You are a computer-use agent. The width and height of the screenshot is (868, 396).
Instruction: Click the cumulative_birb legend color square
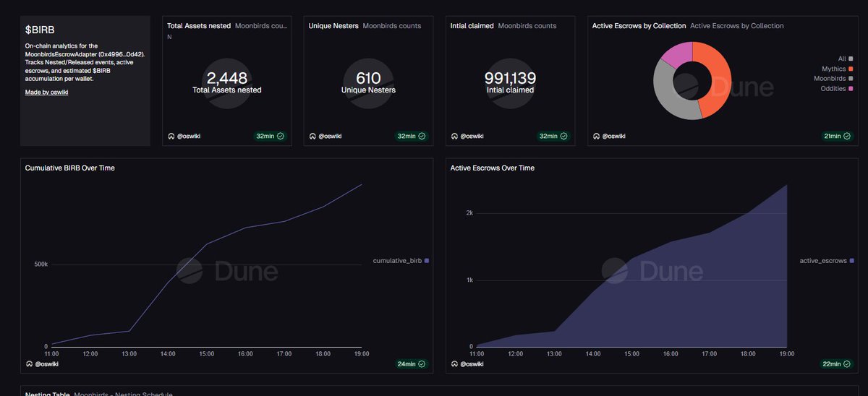tap(427, 260)
